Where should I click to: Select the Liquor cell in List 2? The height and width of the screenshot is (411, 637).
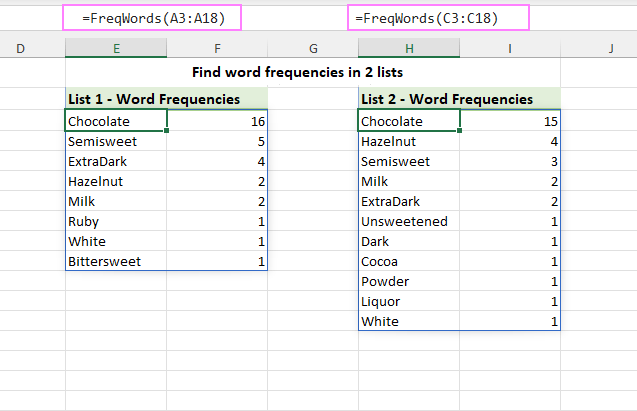point(409,301)
